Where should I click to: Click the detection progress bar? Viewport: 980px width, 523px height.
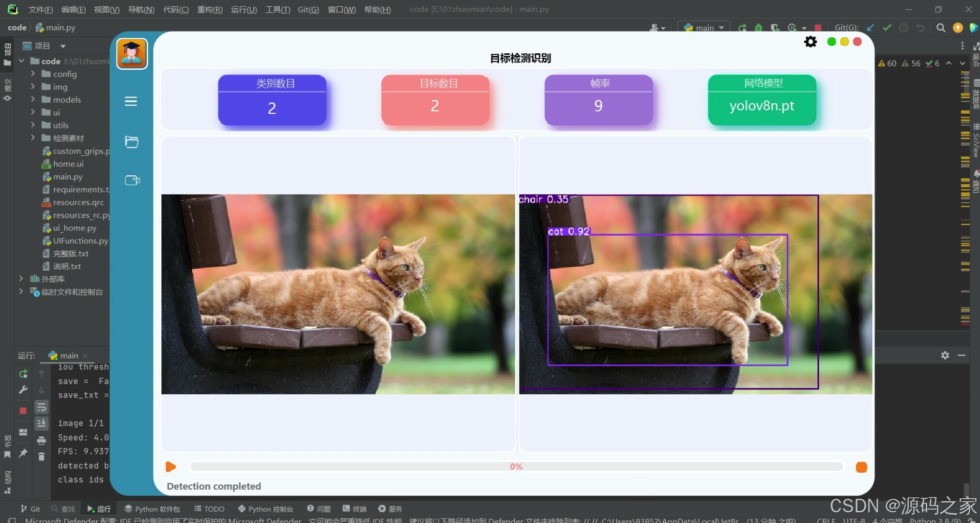(516, 466)
